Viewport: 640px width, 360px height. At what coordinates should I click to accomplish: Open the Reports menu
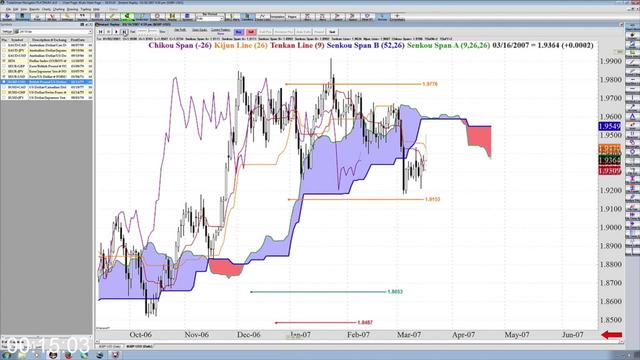(35, 9)
